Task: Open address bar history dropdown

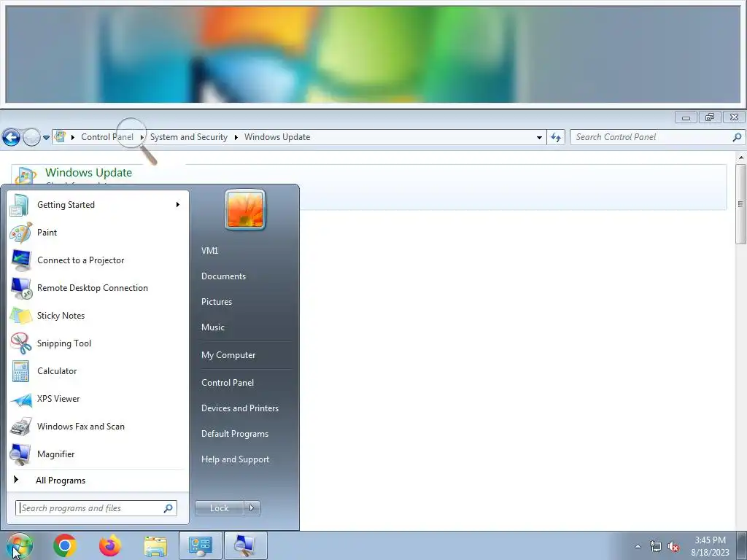Action: click(x=539, y=137)
